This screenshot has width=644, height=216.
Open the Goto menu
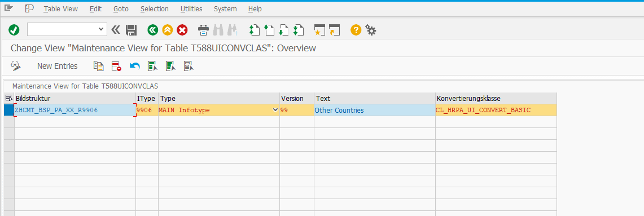pyautogui.click(x=121, y=8)
